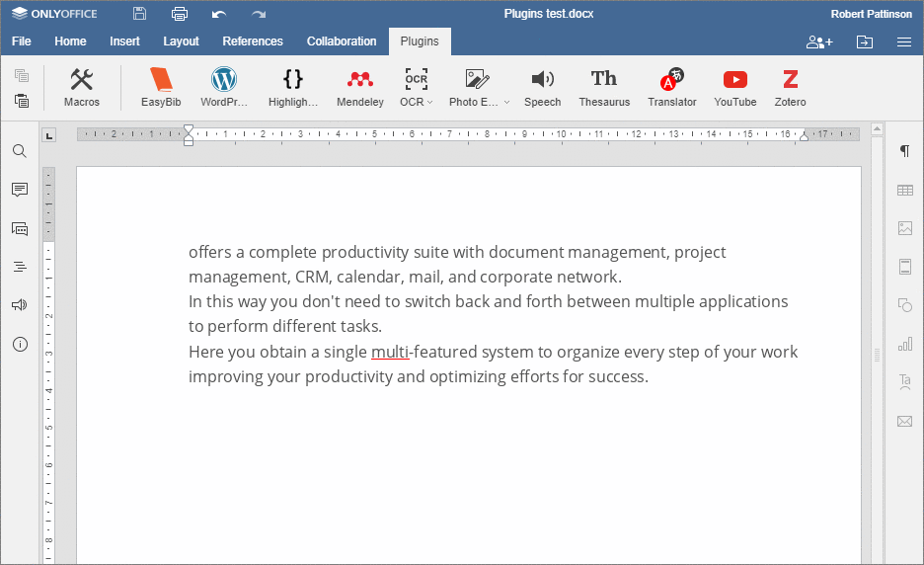Open the view settings hamburger menu

click(903, 41)
